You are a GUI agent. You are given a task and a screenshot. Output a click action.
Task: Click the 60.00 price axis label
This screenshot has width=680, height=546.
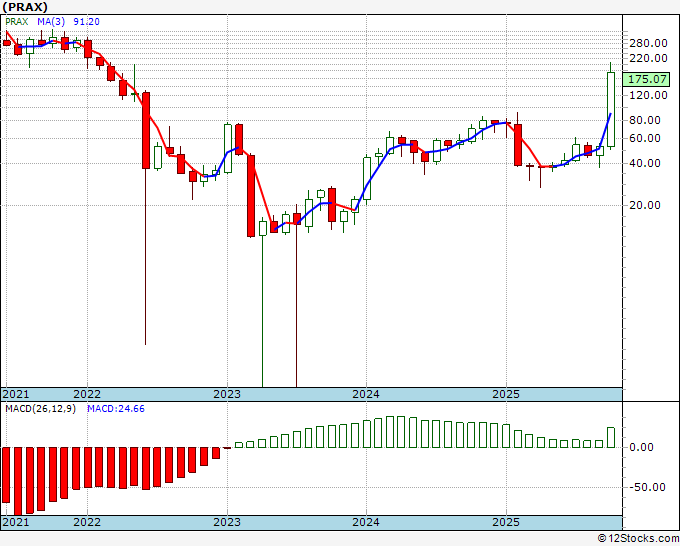point(645,138)
